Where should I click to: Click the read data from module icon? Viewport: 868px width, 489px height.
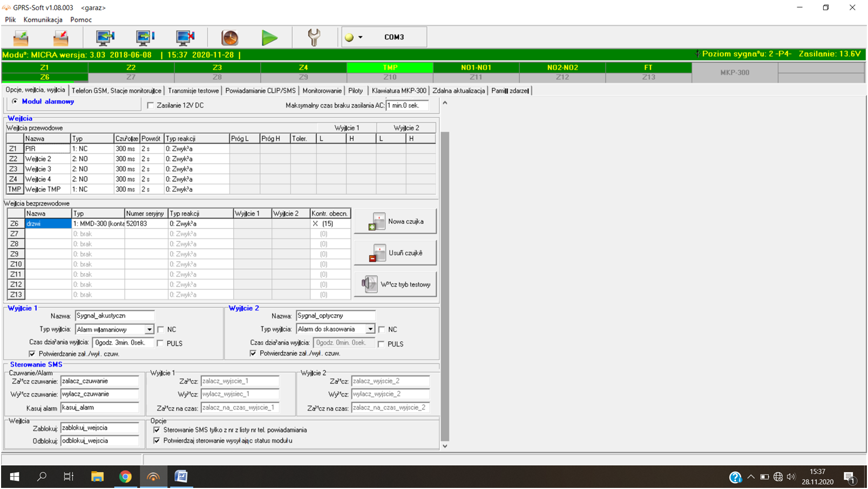tap(105, 37)
